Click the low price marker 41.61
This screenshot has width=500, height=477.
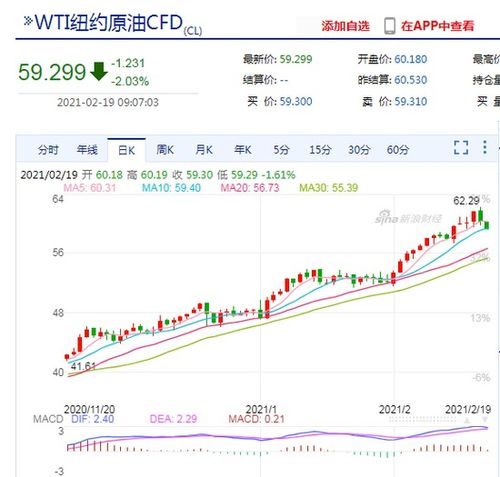[x=83, y=366]
